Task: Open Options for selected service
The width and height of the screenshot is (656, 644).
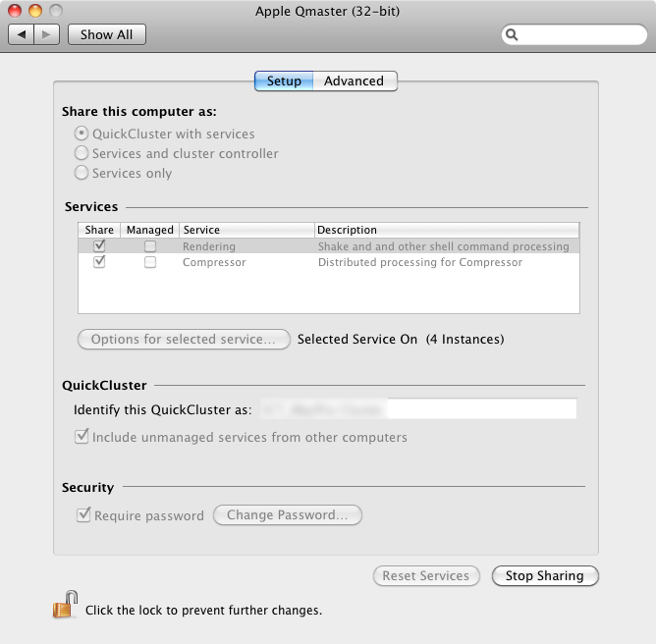Action: coord(184,339)
